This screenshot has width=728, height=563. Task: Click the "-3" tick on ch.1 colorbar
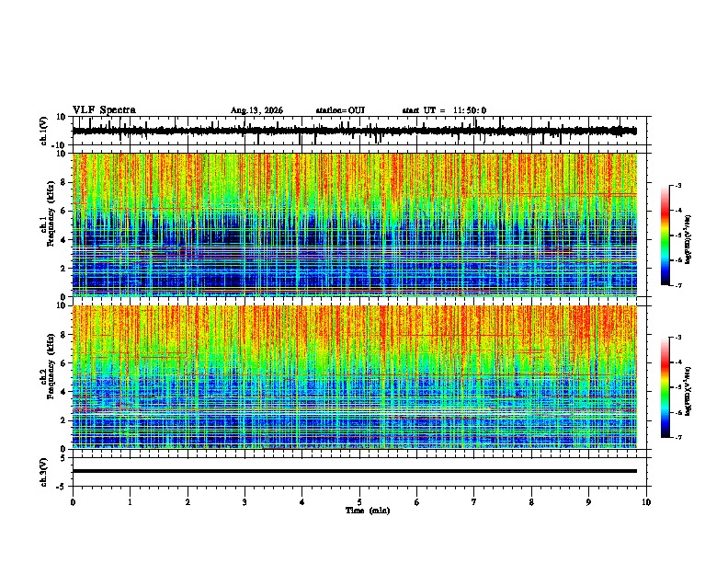(677, 186)
